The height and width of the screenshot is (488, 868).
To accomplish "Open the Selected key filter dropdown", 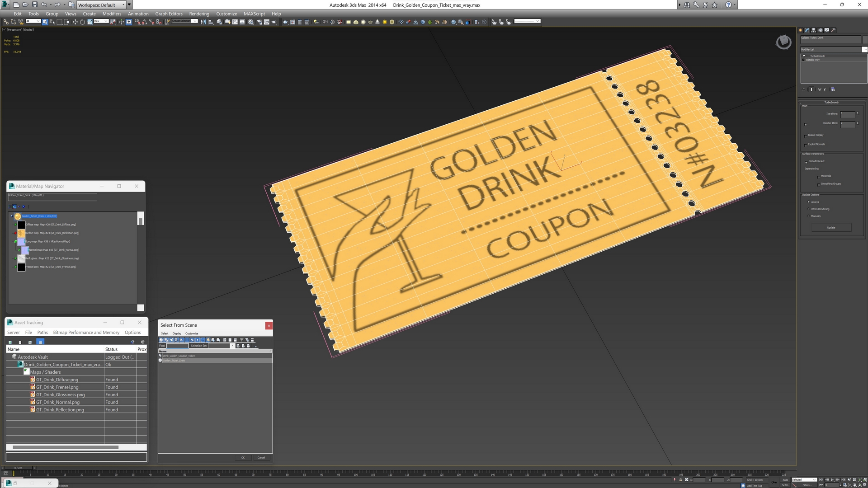I will (804, 479).
